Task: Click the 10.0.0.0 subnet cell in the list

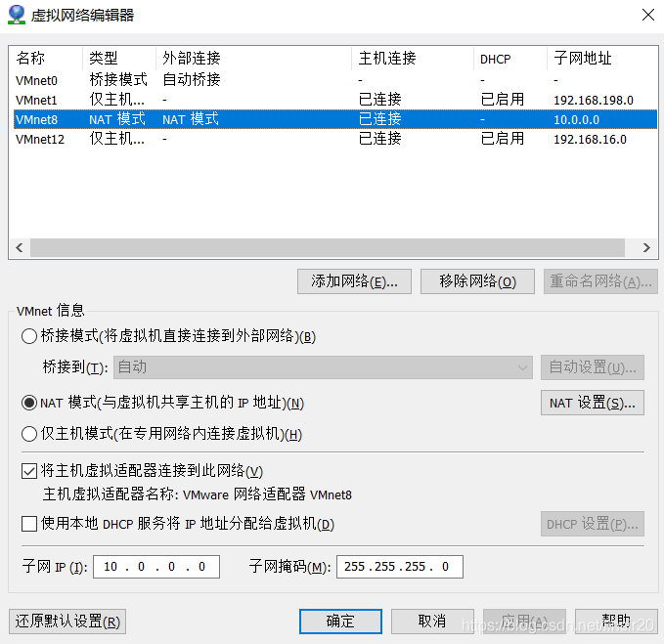Action: pos(576,120)
